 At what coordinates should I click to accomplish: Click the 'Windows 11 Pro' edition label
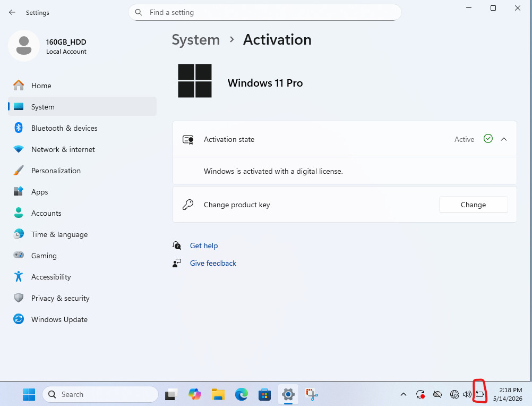click(265, 83)
